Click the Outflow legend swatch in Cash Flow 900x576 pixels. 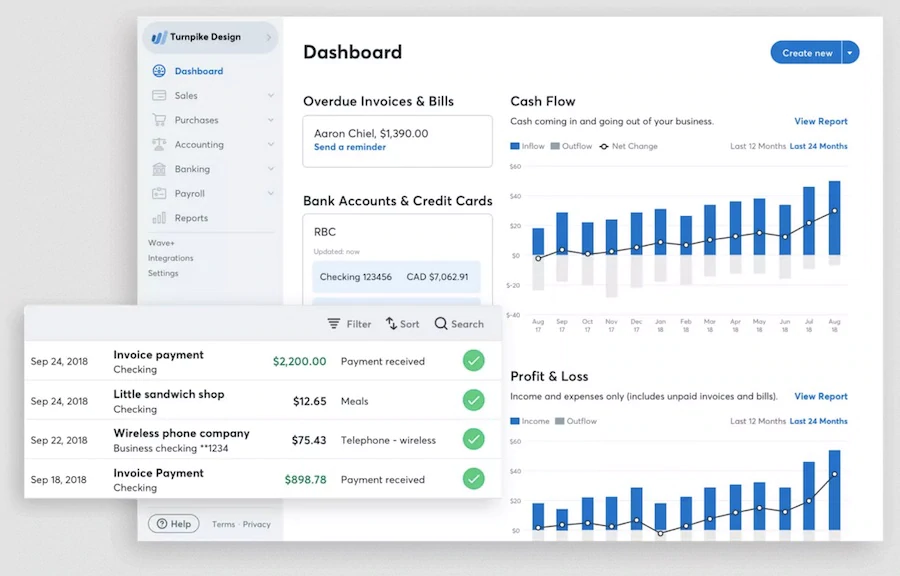point(555,146)
